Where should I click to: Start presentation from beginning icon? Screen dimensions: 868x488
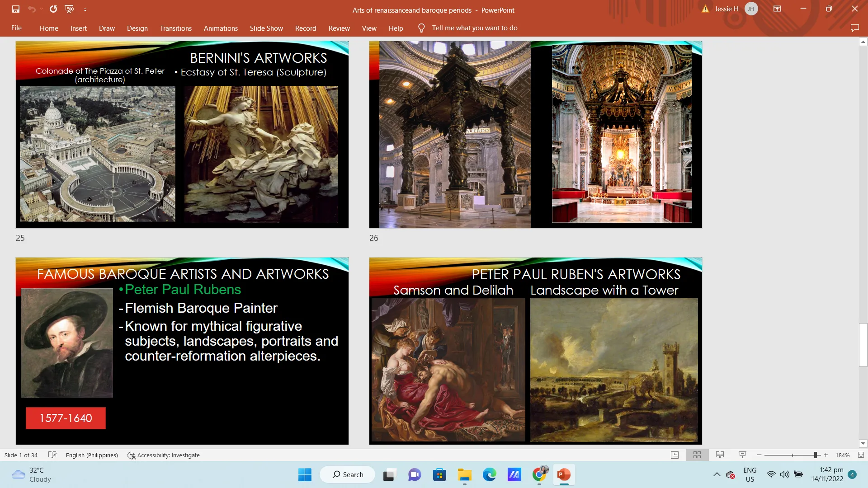(x=69, y=9)
